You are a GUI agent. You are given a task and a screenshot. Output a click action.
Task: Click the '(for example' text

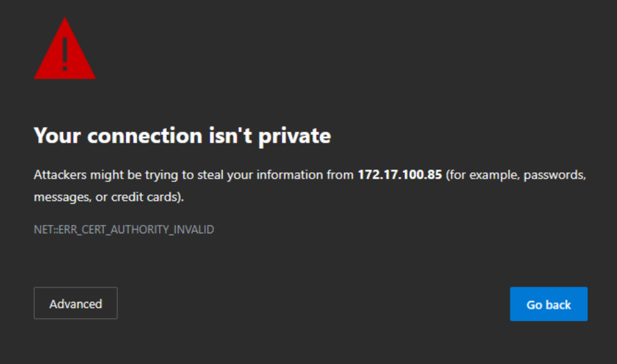click(x=478, y=175)
